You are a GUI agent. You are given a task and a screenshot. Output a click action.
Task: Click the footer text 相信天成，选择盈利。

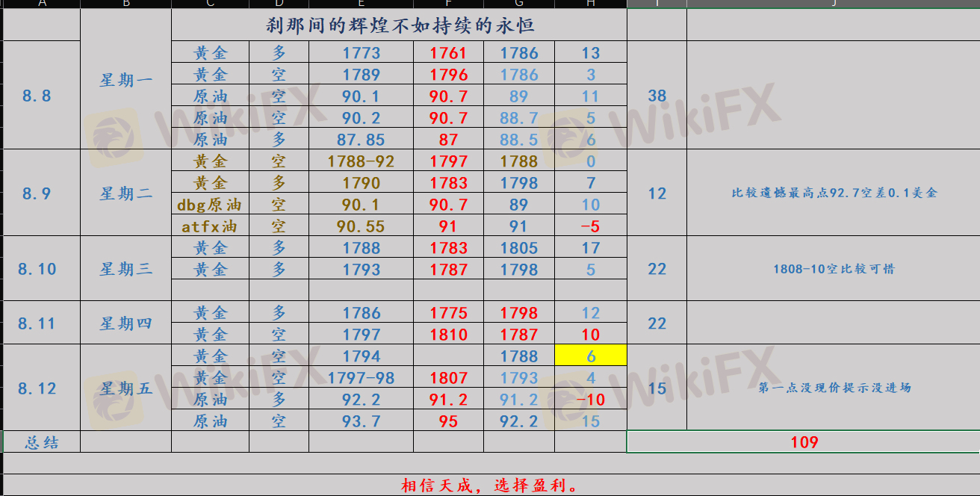[x=490, y=486]
